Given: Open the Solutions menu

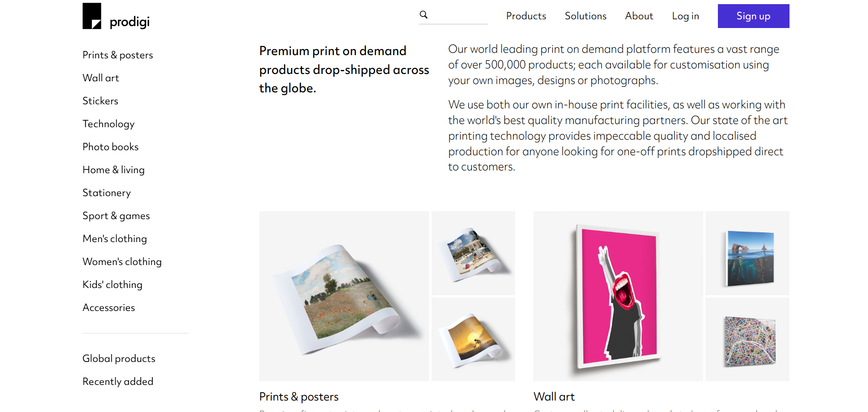Looking at the screenshot, I should tap(585, 16).
